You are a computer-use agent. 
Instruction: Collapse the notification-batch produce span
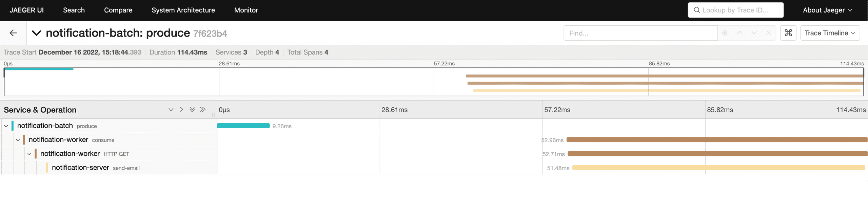coord(6,126)
